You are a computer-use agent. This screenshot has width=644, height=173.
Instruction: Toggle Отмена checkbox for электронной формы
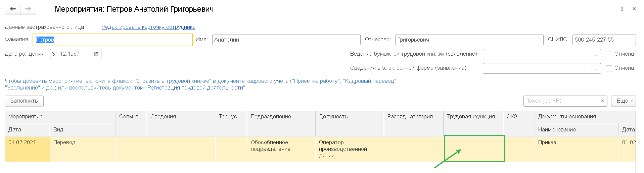coord(609,68)
